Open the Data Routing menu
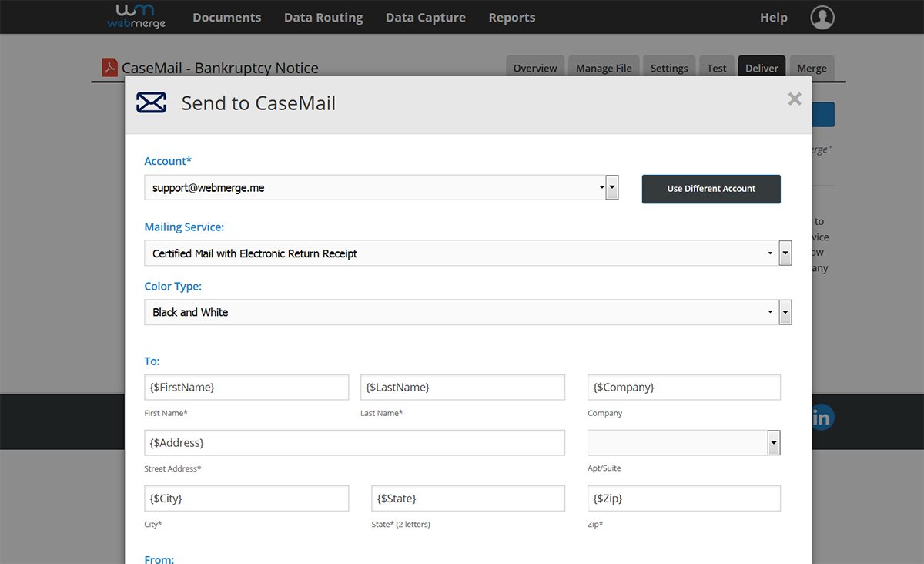 click(x=323, y=17)
